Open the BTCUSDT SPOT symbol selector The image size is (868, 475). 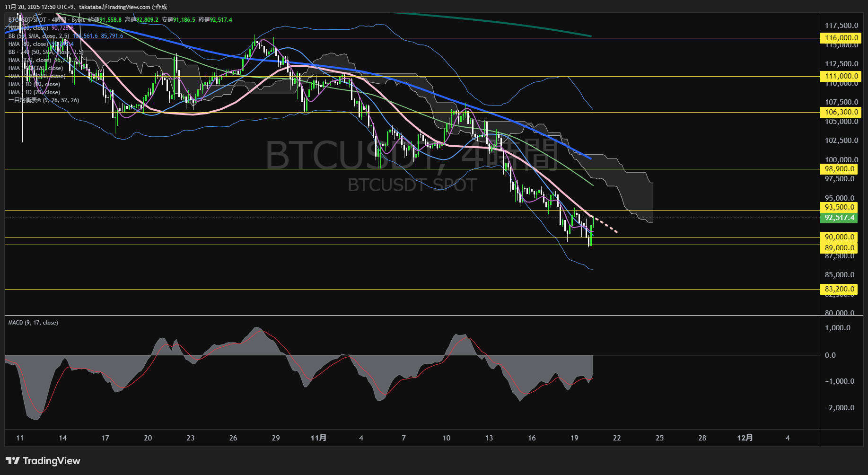pos(26,20)
